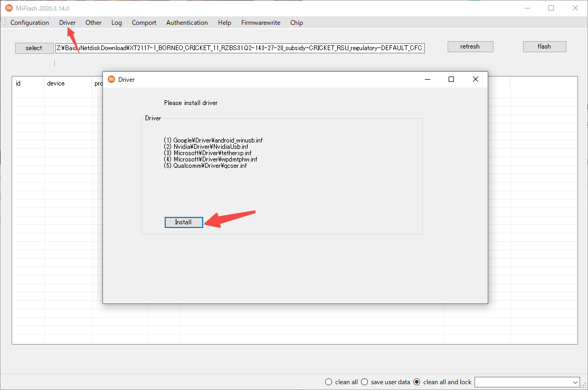
Task: Click the MiFlash Mi logo icon
Action: pyautogui.click(x=9, y=8)
